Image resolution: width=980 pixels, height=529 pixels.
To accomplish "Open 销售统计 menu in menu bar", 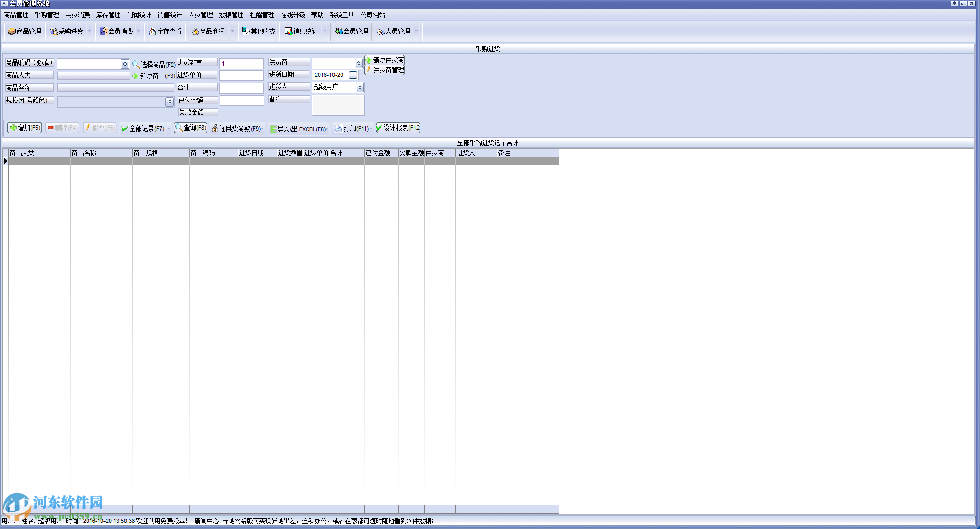I will [170, 15].
